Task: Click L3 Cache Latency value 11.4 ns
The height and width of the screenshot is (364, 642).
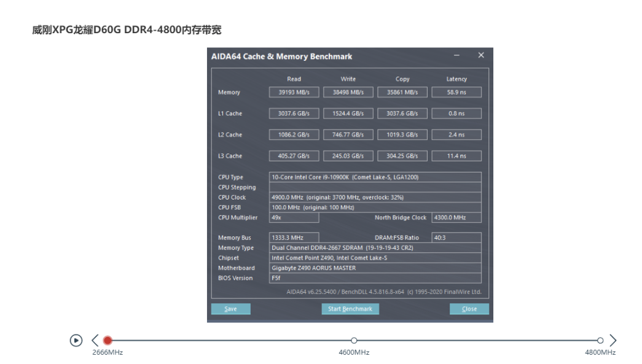Action: tap(456, 156)
